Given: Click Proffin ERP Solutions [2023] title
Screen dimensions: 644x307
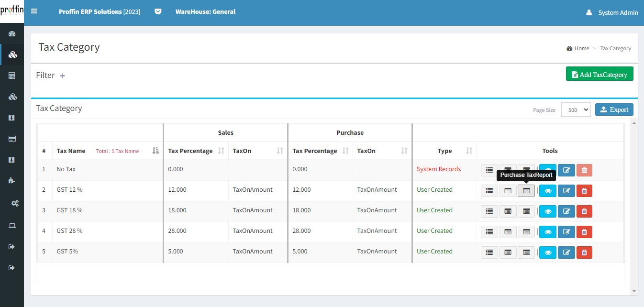Looking at the screenshot, I should (x=100, y=11).
